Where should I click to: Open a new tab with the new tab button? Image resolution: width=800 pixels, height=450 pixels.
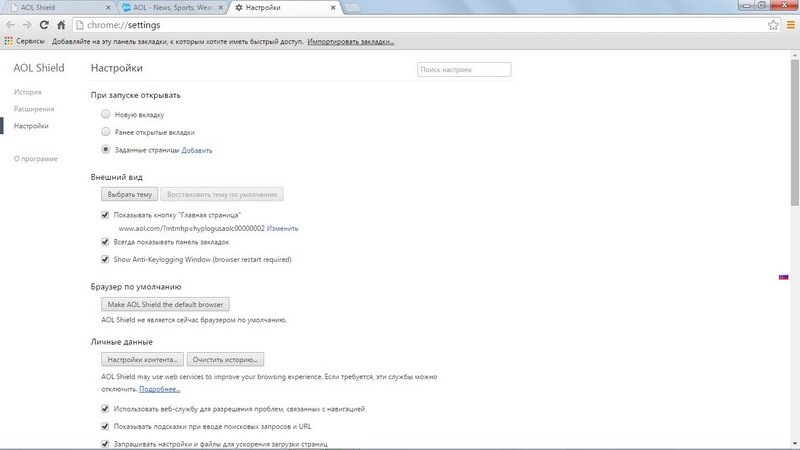coord(353,8)
